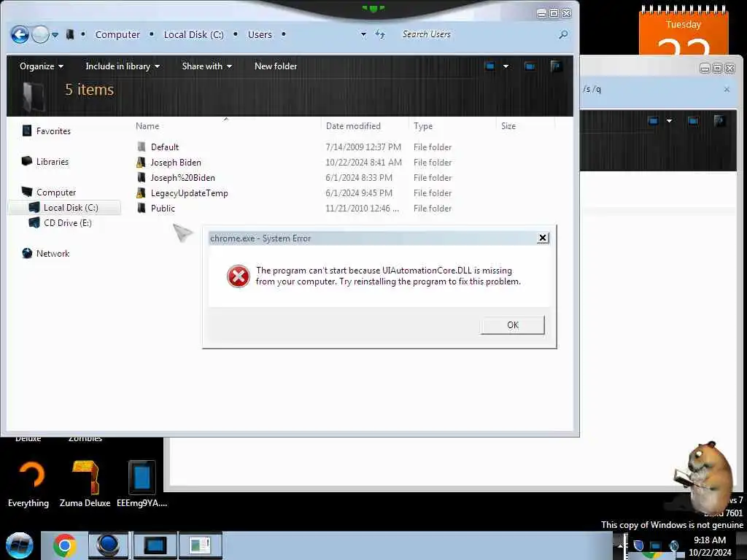Open the Include in library menu

[123, 66]
